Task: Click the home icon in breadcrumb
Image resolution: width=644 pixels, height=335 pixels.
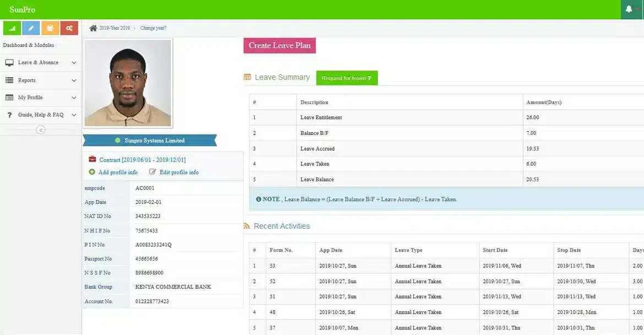Action: pos(93,28)
